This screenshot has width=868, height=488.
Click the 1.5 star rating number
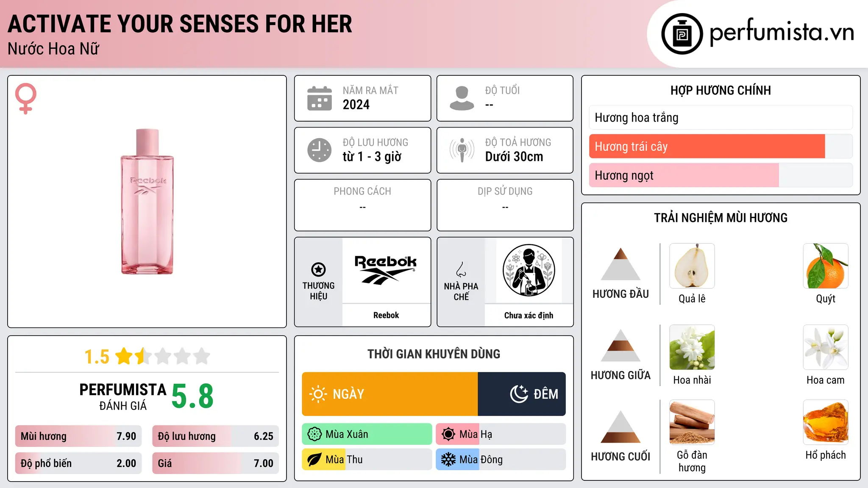[97, 357]
